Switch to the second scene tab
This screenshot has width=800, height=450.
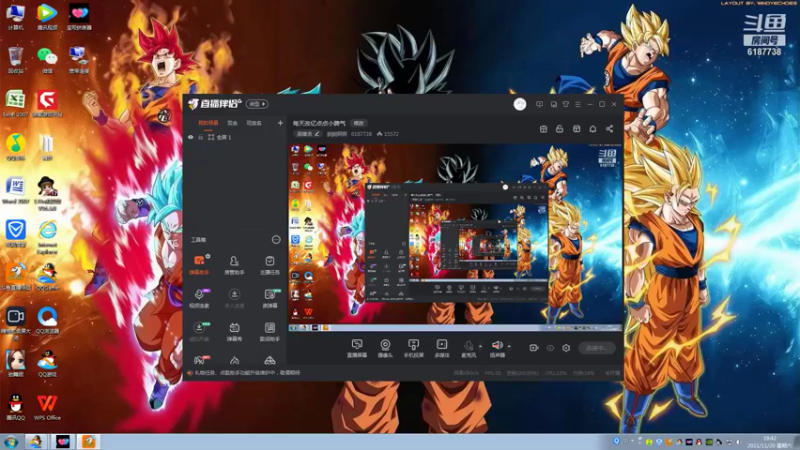tap(233, 123)
